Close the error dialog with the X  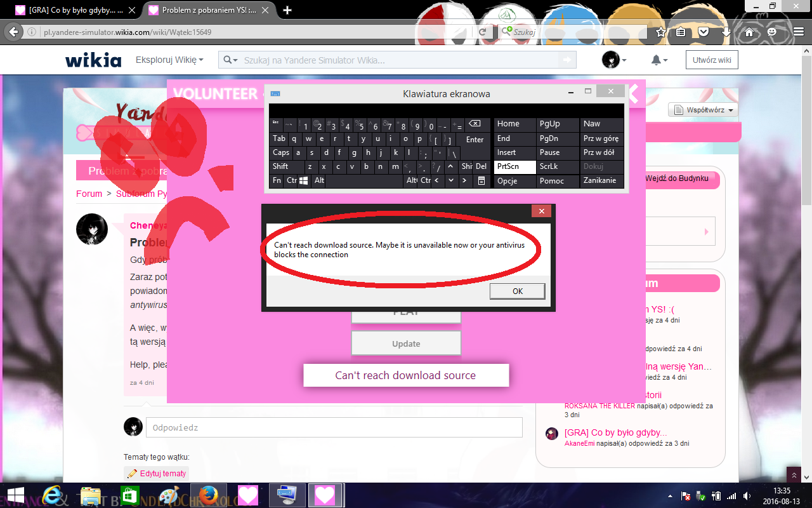pyautogui.click(x=541, y=211)
